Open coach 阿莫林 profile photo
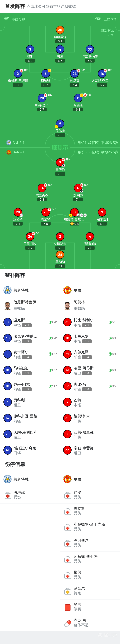The height and width of the screenshot is (644, 120). pyautogui.click(x=67, y=306)
